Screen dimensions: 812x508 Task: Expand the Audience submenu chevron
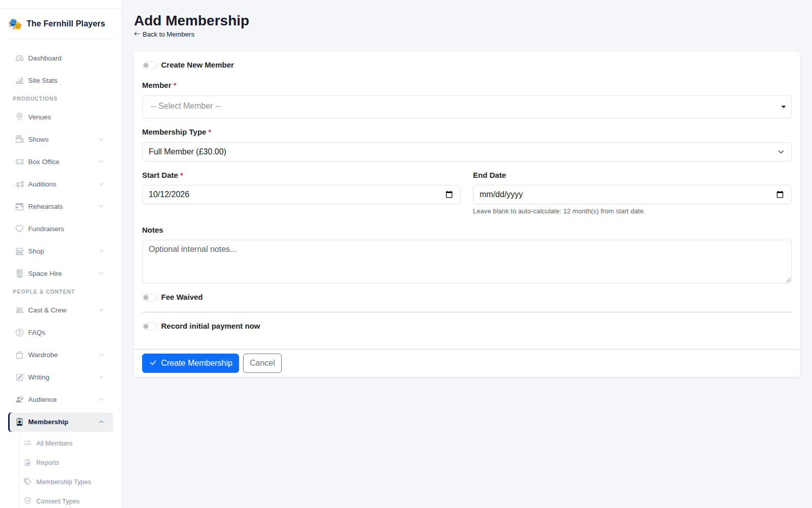(101, 400)
